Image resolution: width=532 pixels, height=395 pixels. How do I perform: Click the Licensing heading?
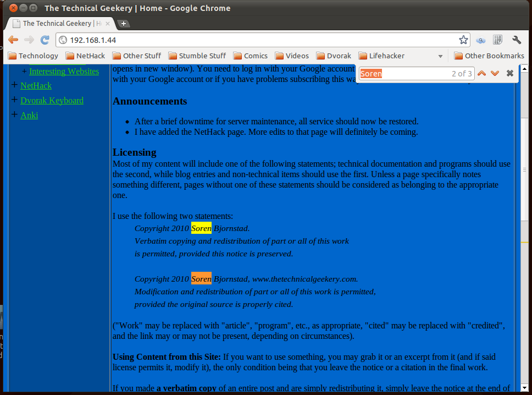[x=134, y=152]
